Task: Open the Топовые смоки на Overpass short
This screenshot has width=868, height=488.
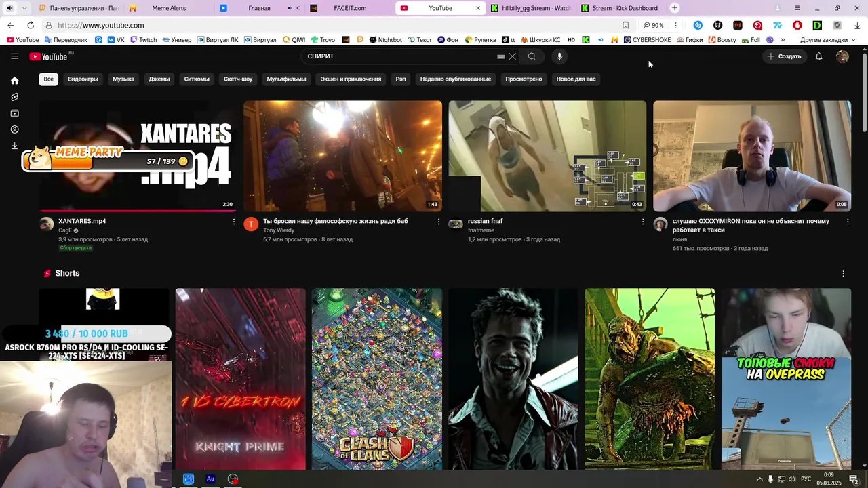Action: pyautogui.click(x=786, y=379)
